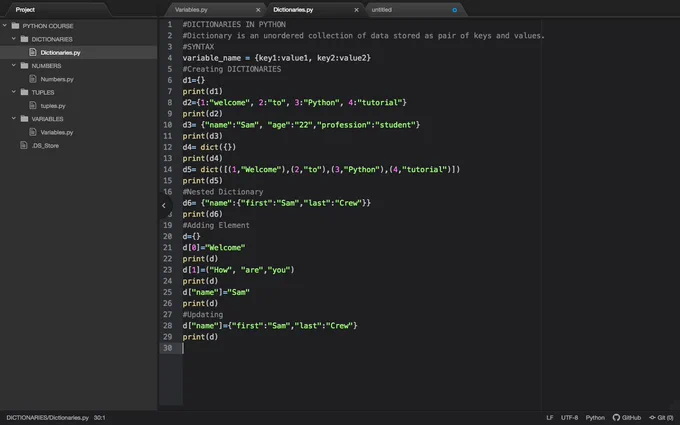
Task: Click 'print(d5)' on line 15
Action: click(x=202, y=180)
